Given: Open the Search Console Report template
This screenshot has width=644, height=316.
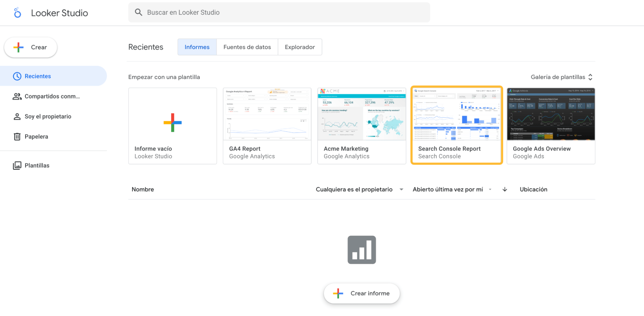Looking at the screenshot, I should [x=456, y=125].
